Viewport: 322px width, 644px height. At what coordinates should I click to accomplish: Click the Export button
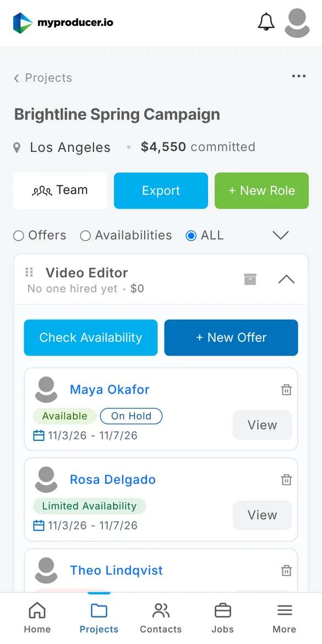pyautogui.click(x=161, y=190)
